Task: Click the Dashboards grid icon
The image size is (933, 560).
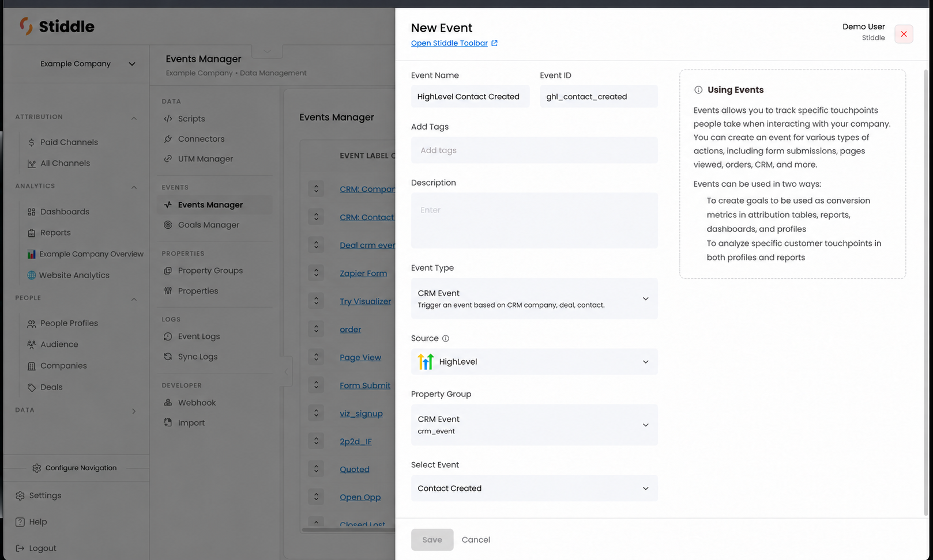Action: [32, 211]
